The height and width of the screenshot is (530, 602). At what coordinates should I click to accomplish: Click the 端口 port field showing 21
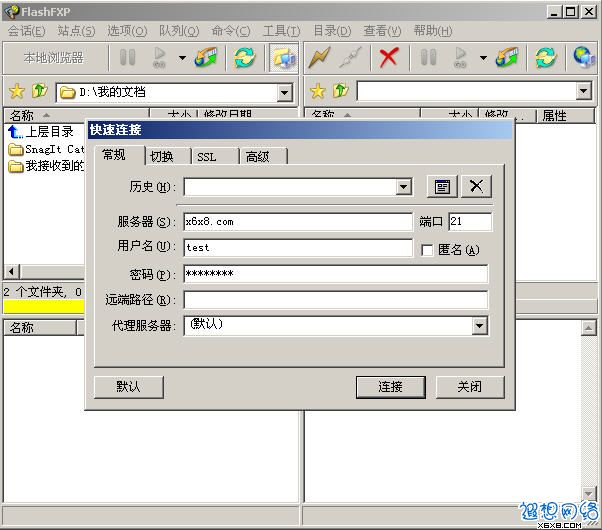pyautogui.click(x=470, y=222)
